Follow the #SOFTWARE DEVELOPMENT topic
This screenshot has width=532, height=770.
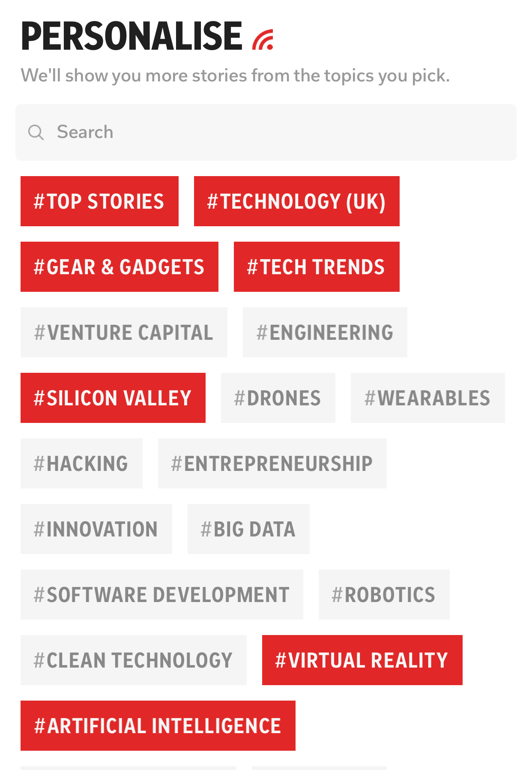point(162,595)
